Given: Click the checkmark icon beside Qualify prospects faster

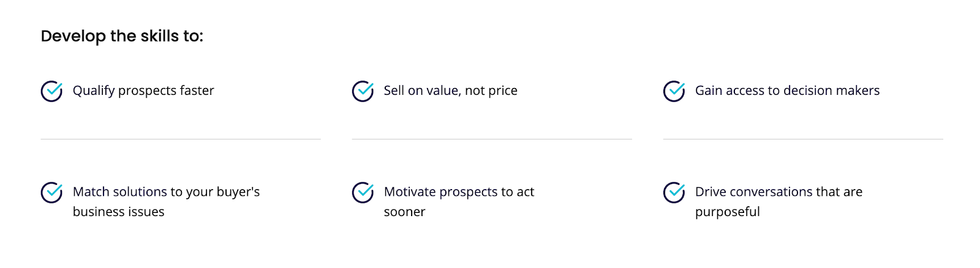Looking at the screenshot, I should 51,91.
